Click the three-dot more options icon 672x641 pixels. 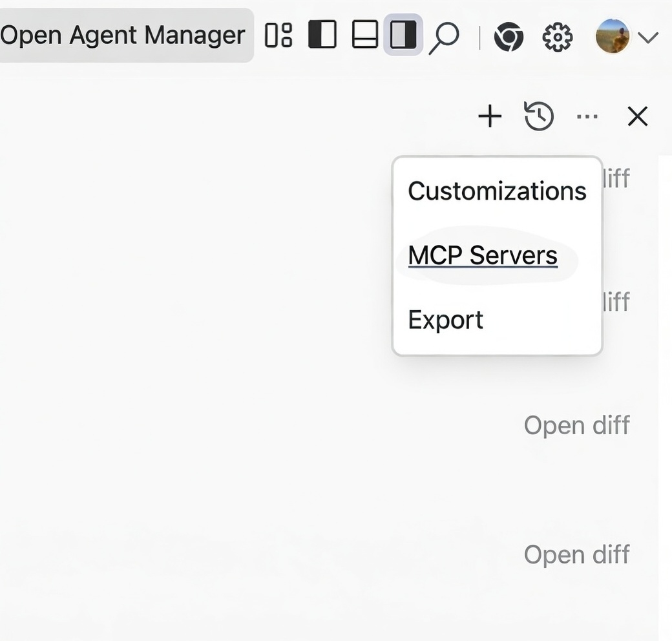[x=587, y=116]
